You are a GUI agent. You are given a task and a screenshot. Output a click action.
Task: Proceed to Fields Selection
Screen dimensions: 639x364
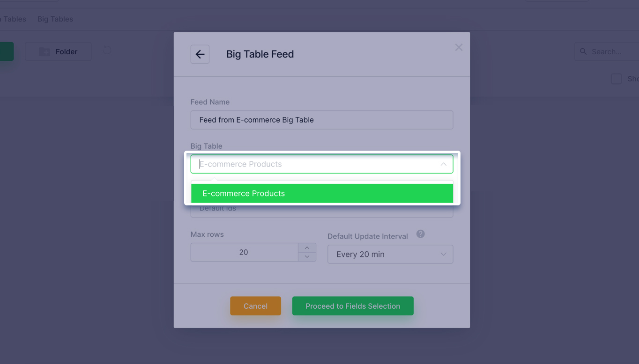coord(353,306)
